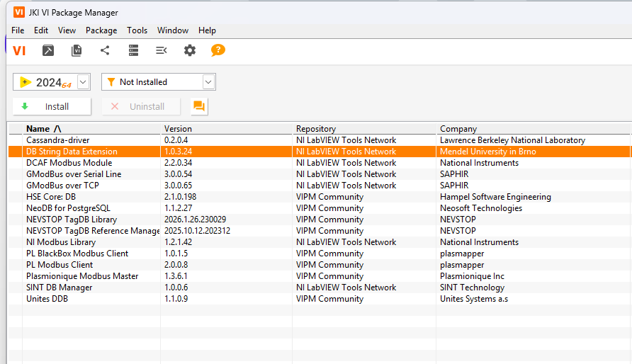
Task: Click the collapse list toolbar icon
Action: click(x=162, y=50)
